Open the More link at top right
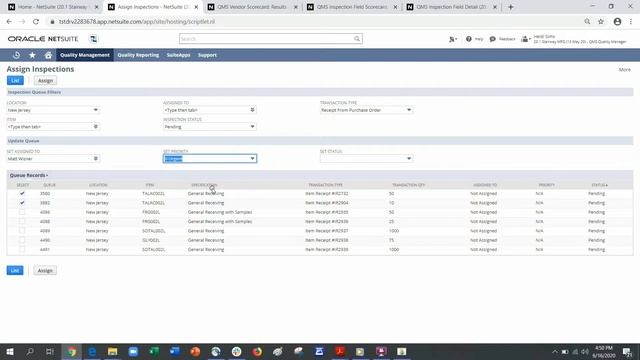The width and height of the screenshot is (640, 360). click(624, 70)
